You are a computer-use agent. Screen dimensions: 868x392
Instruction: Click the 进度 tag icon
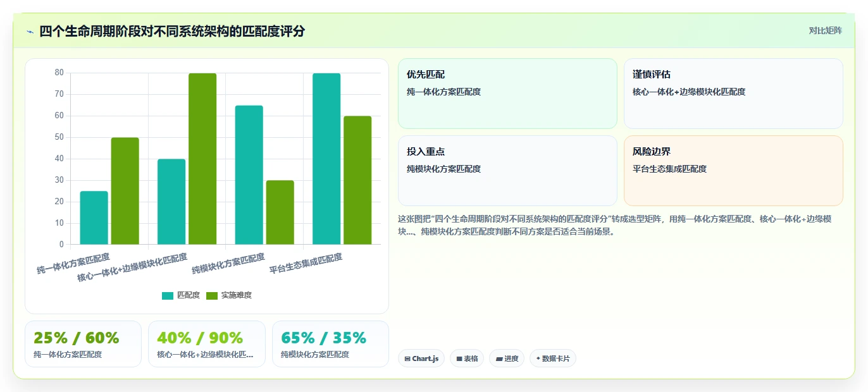[499, 359]
